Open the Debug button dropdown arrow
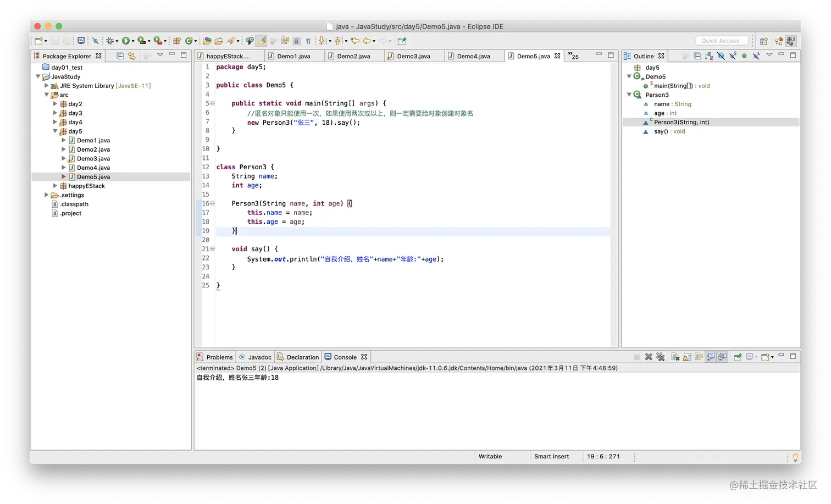Image resolution: width=831 pixels, height=504 pixels. coord(117,41)
